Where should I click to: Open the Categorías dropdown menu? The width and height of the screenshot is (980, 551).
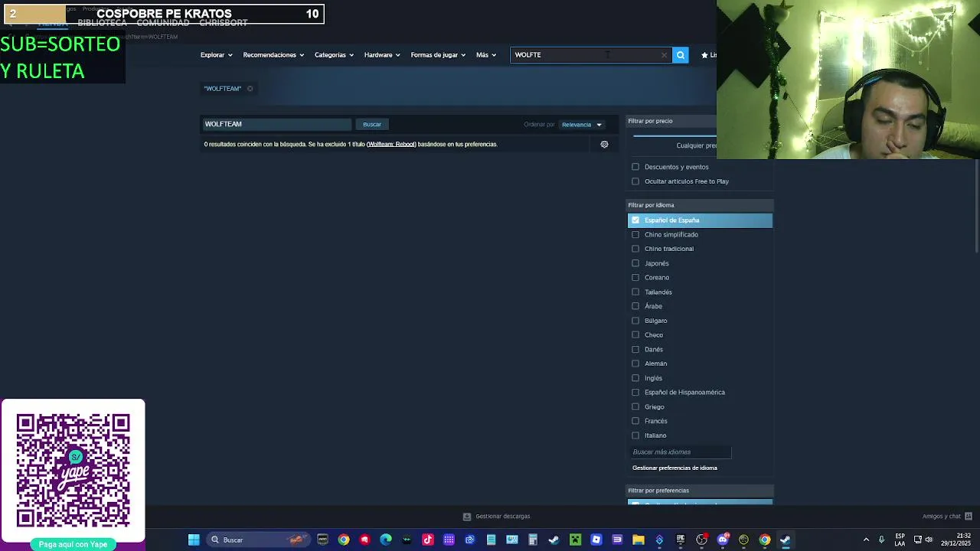(334, 55)
